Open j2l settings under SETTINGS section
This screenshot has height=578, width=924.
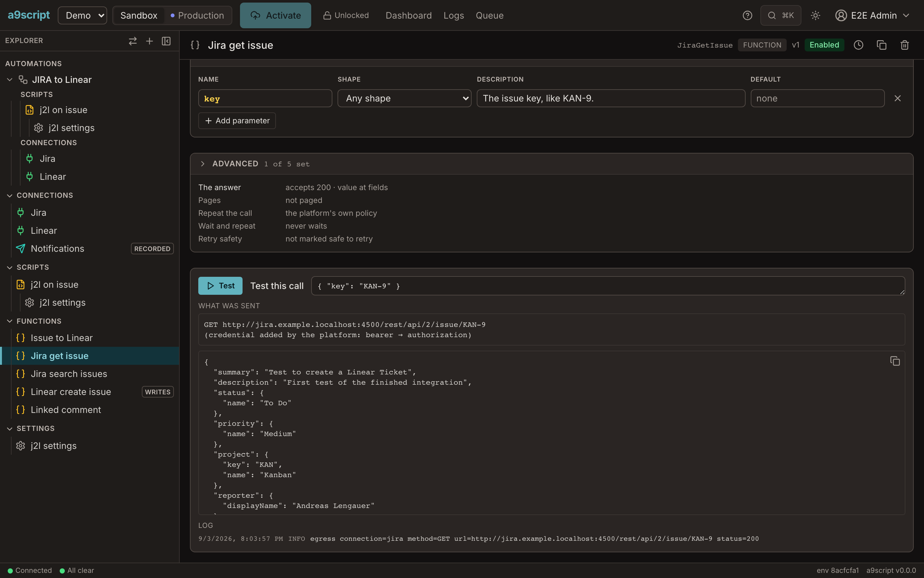click(x=54, y=445)
